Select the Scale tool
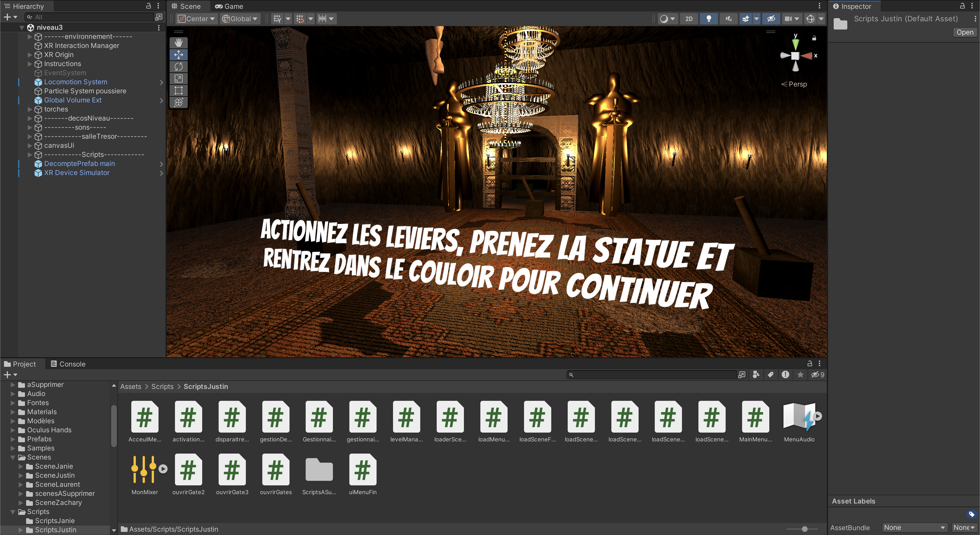 (x=178, y=79)
